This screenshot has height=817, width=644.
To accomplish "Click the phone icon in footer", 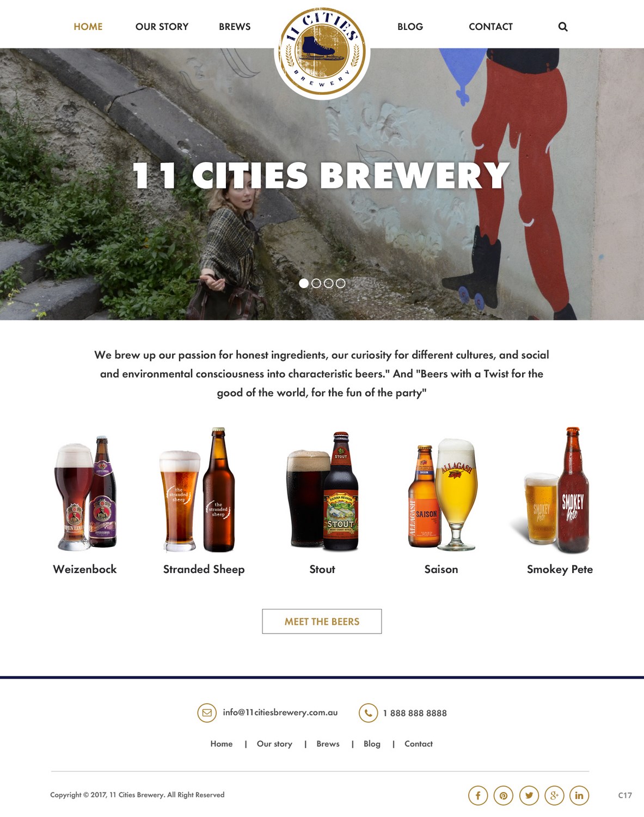I will pyautogui.click(x=368, y=712).
